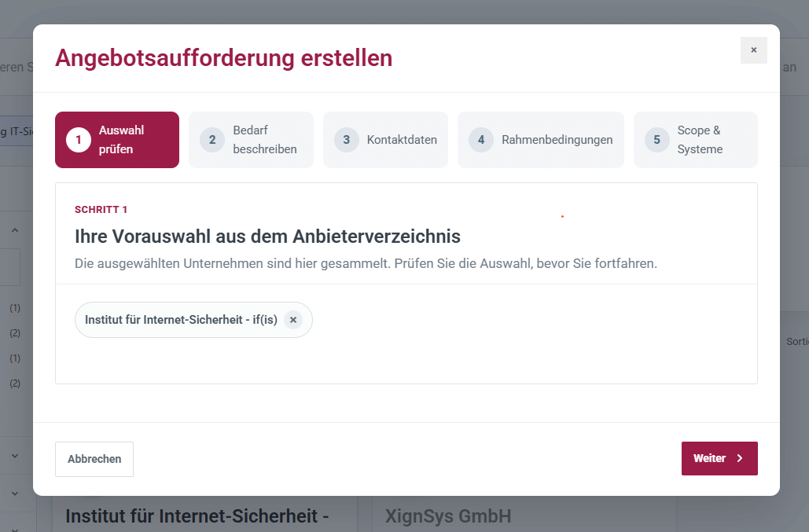
Task: Click the SCHRITT 1 label
Action: [x=101, y=209]
